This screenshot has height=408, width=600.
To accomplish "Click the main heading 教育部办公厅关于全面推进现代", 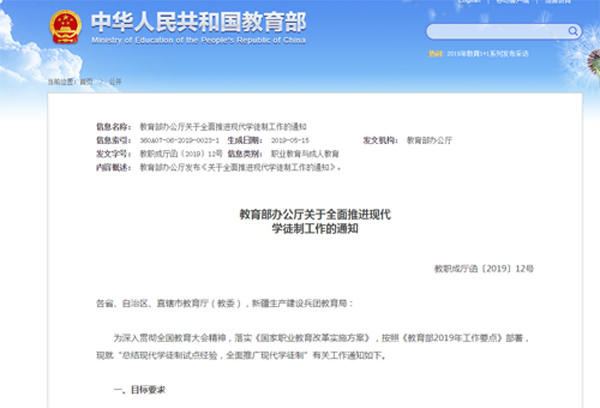I will click(x=315, y=214).
